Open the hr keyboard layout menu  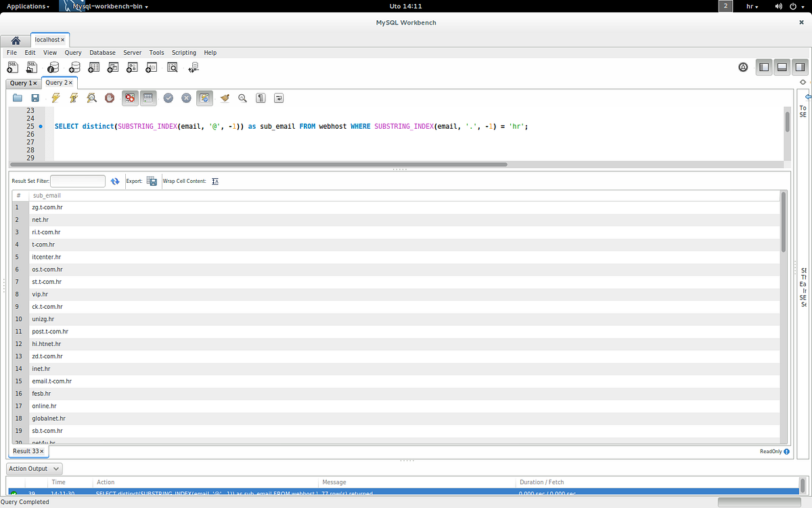tap(752, 6)
